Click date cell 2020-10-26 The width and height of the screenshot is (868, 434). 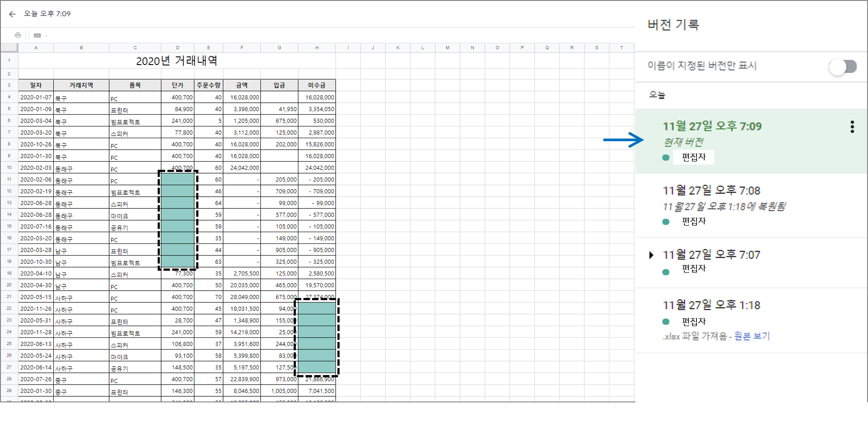pos(36,144)
